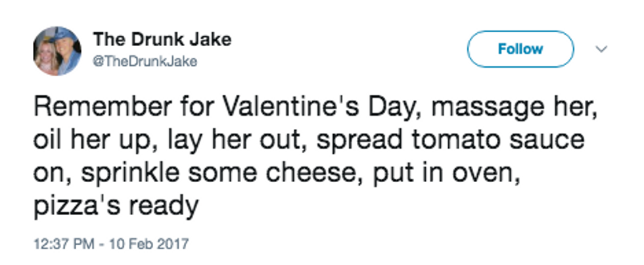Screen dimensions: 644x265
Task: Click the tweet's first line about Valentine's Day
Action: pos(315,108)
